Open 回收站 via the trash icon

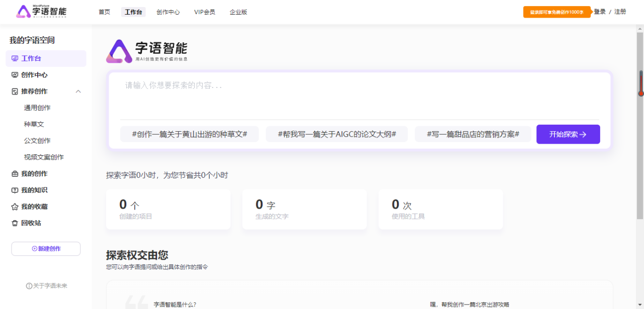16,223
